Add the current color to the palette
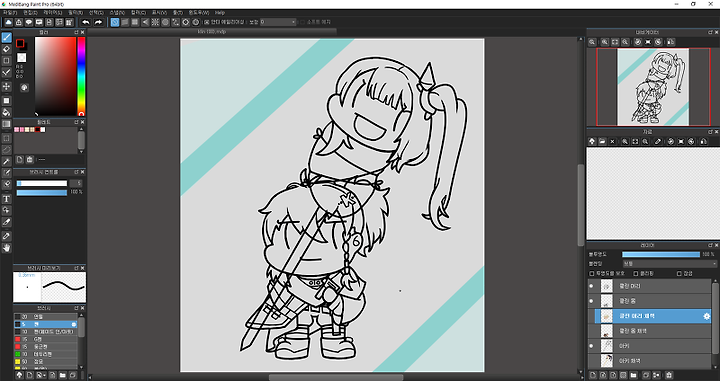720x381 pixels. (20, 160)
